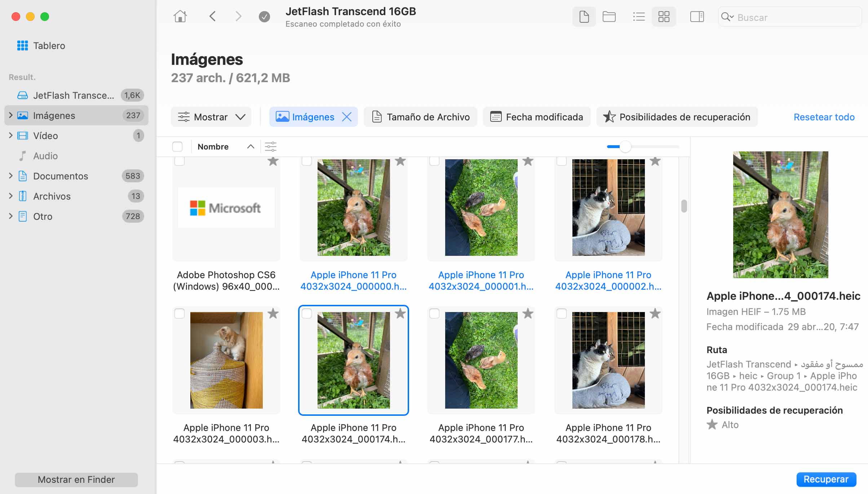Viewport: 868px width, 494px height.
Task: Check the 4032x3024_000000 image checkbox
Action: point(307,161)
